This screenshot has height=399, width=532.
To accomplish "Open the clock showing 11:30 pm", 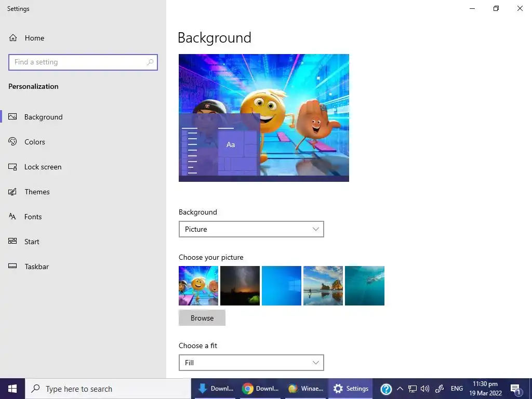I will click(x=485, y=389).
